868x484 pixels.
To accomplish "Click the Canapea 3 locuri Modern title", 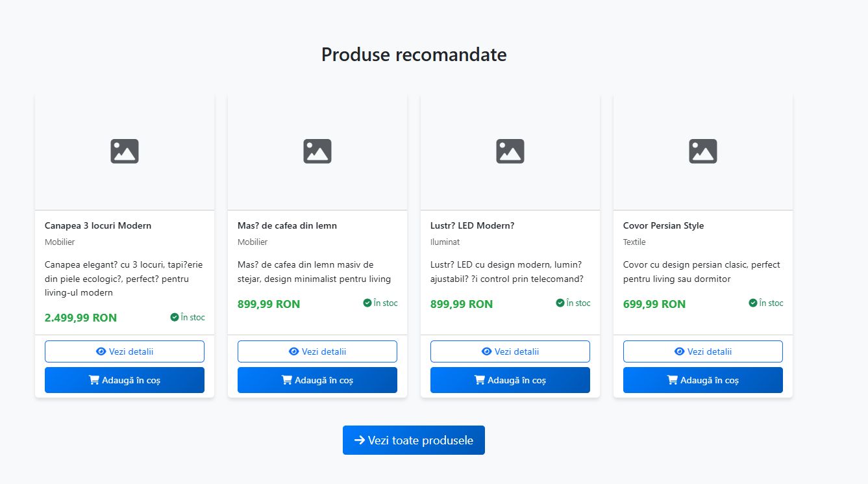I will [x=98, y=225].
